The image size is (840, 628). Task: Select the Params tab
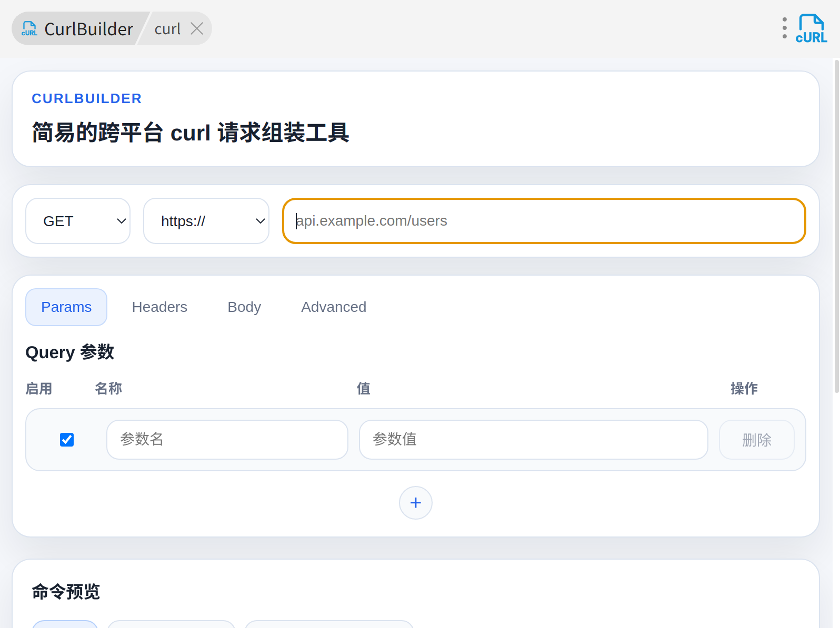pos(66,307)
